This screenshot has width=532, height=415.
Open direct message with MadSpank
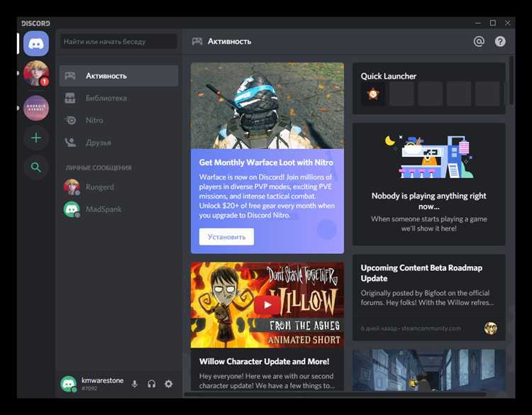118,209
